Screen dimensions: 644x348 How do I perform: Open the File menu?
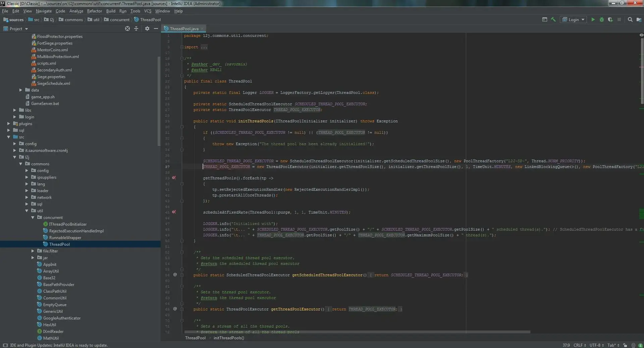coord(5,11)
